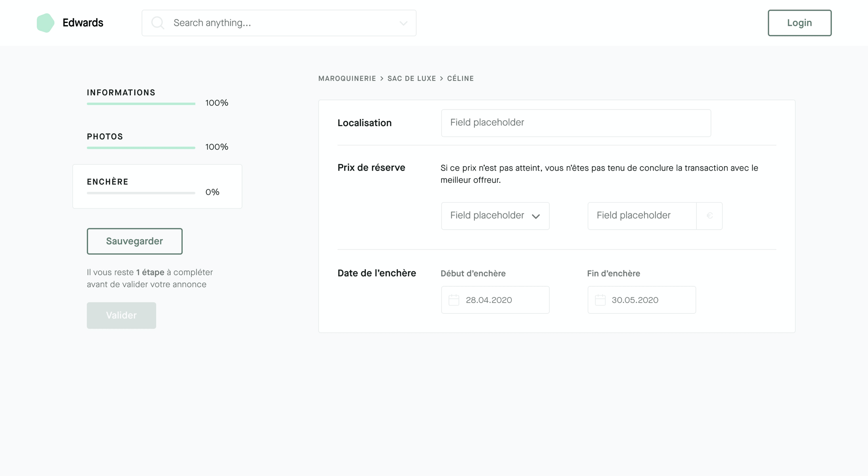Click the Login button
Screen dimensions: 868x476
799,23
